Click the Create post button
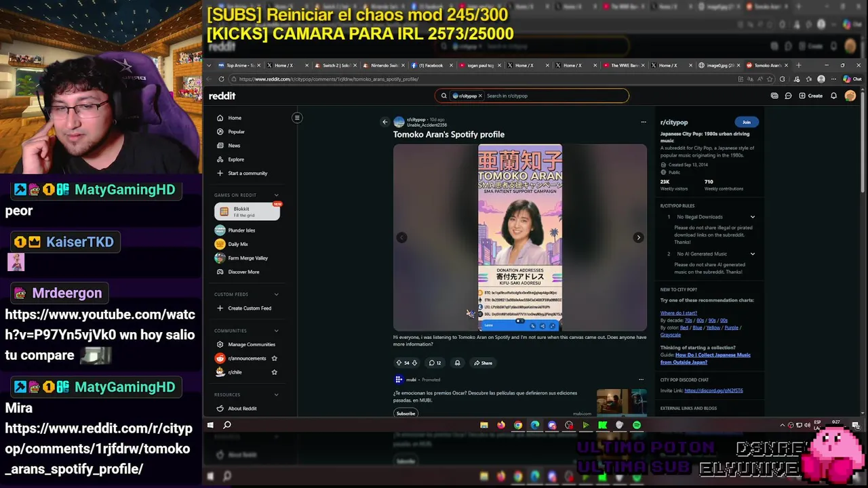This screenshot has height=488, width=868. [810, 96]
